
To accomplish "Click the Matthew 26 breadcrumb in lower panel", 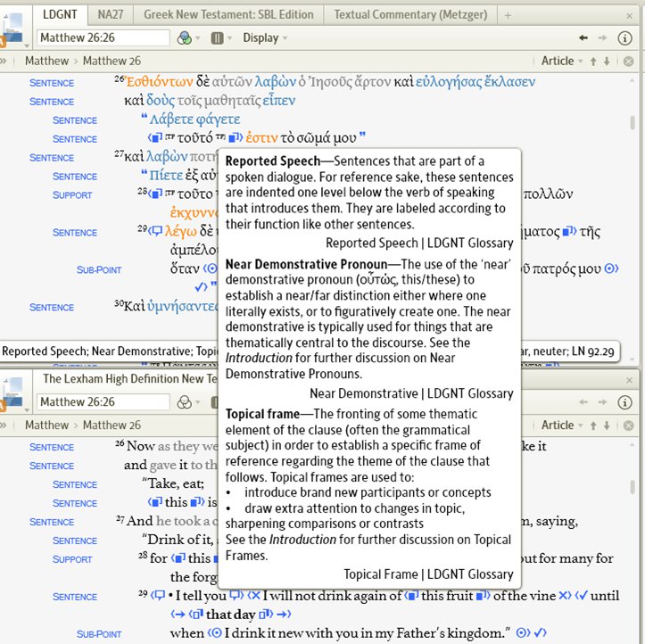I will [x=112, y=425].
